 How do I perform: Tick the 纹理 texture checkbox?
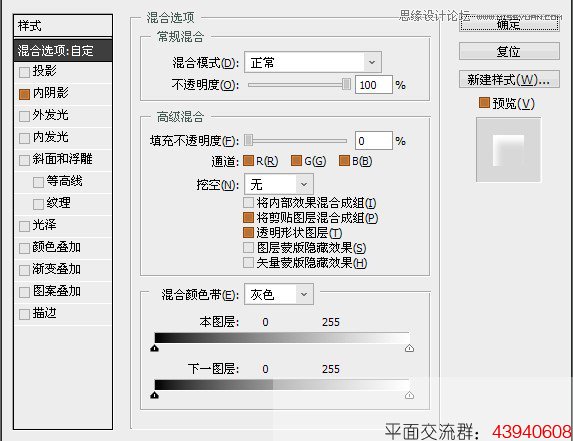(x=38, y=204)
